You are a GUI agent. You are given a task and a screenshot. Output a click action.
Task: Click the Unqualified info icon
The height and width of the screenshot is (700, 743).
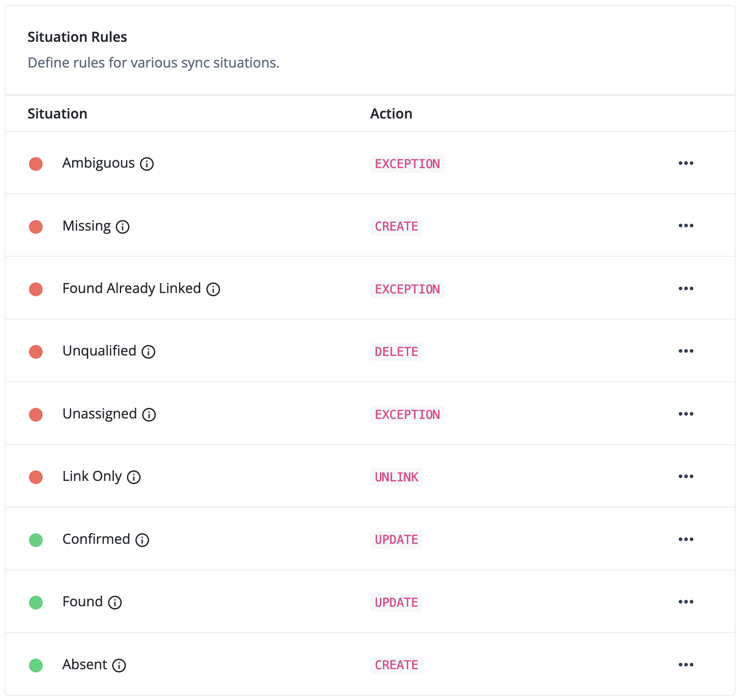148,352
